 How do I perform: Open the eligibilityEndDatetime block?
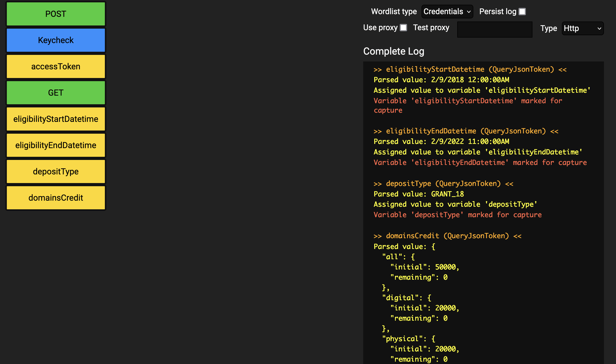[x=56, y=145]
